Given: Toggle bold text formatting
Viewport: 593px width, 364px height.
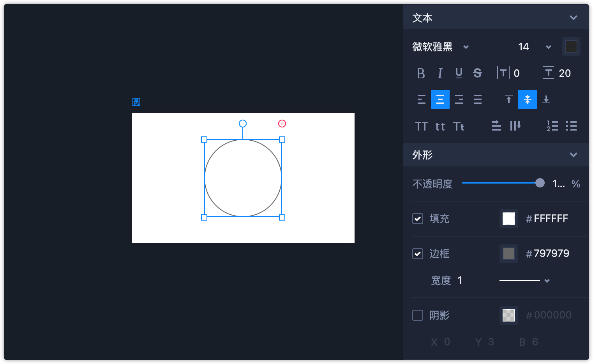Looking at the screenshot, I should pos(421,73).
